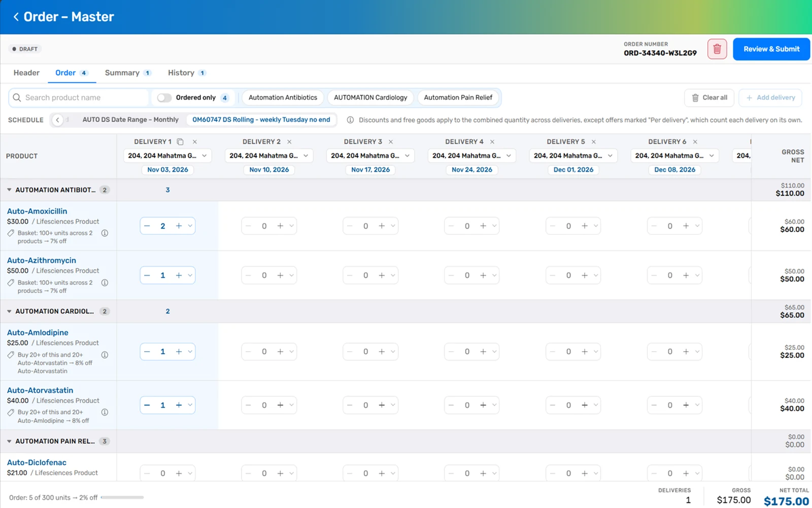Select AUTO DS Date Range - Monthly schedule
This screenshot has width=812, height=508.
pyautogui.click(x=130, y=120)
